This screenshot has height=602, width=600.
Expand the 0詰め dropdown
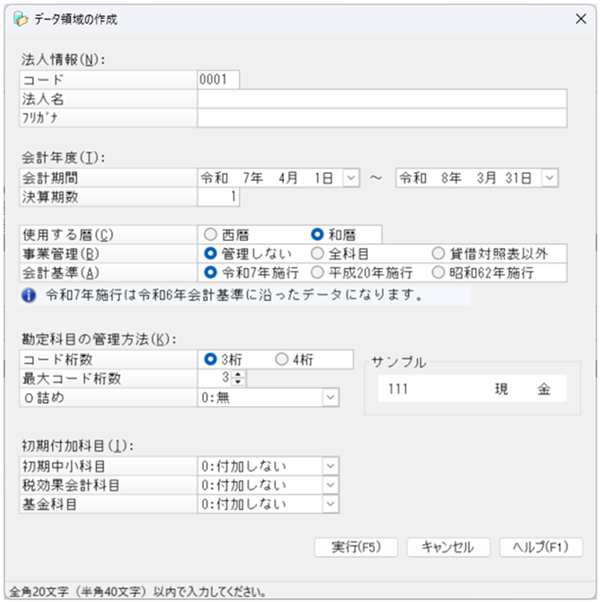331,397
